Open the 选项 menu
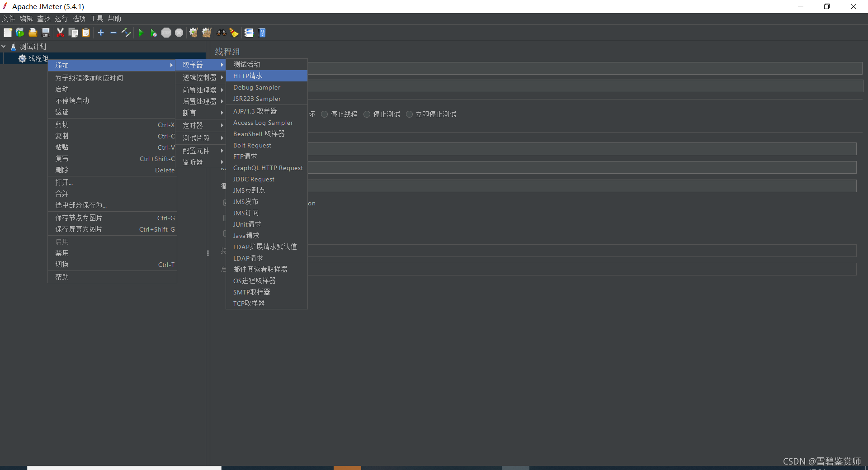The width and height of the screenshot is (868, 470). tap(79, 19)
